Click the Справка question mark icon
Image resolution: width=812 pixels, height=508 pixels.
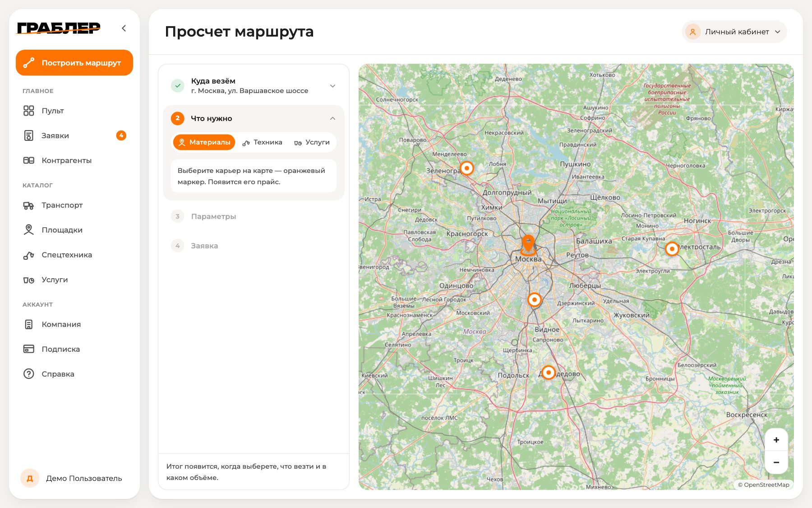coord(28,374)
